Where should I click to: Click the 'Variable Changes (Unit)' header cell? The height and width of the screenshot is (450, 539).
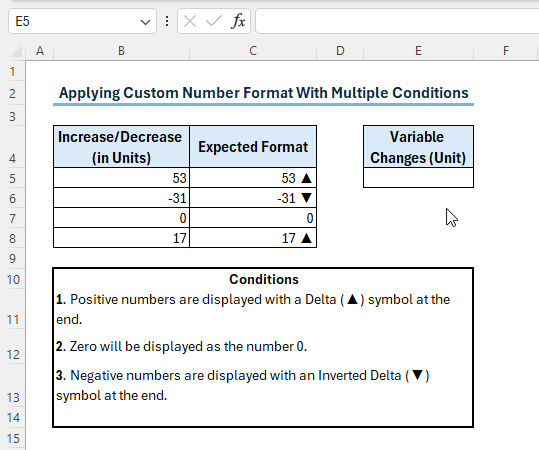(418, 147)
